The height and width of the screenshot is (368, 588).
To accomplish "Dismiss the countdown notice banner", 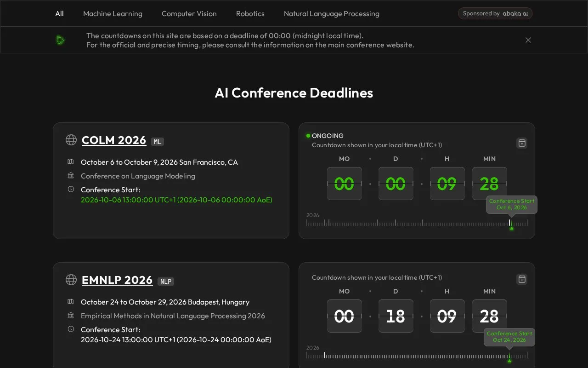I will coord(528,40).
